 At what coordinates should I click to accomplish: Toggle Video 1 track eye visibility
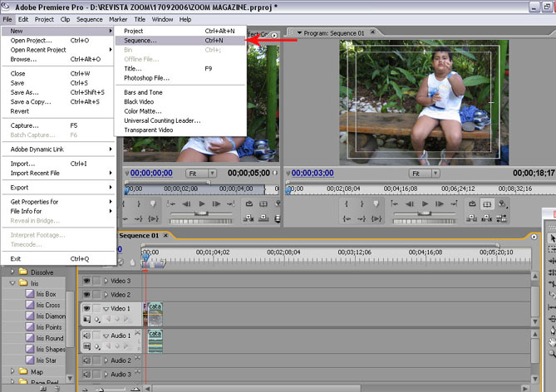[x=86, y=308]
